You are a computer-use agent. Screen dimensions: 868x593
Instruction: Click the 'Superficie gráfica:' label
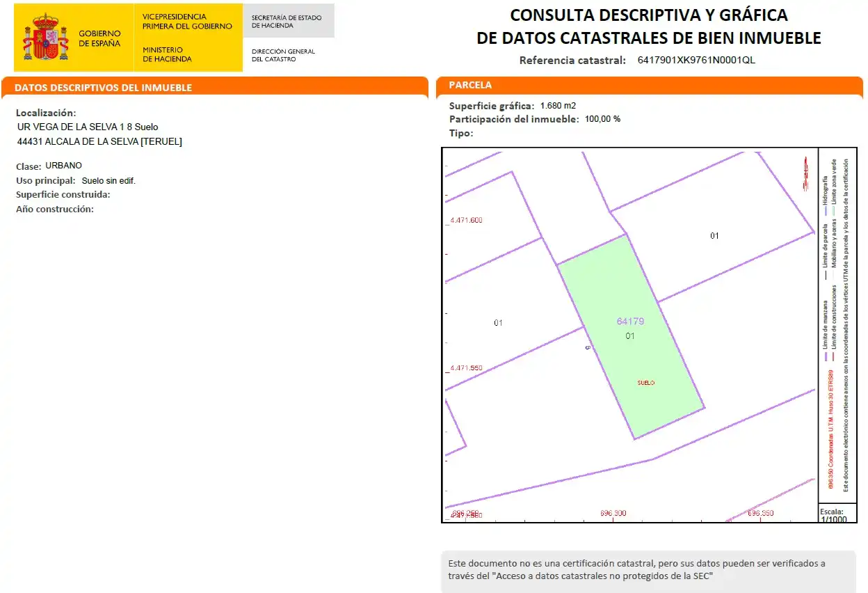[492, 106]
